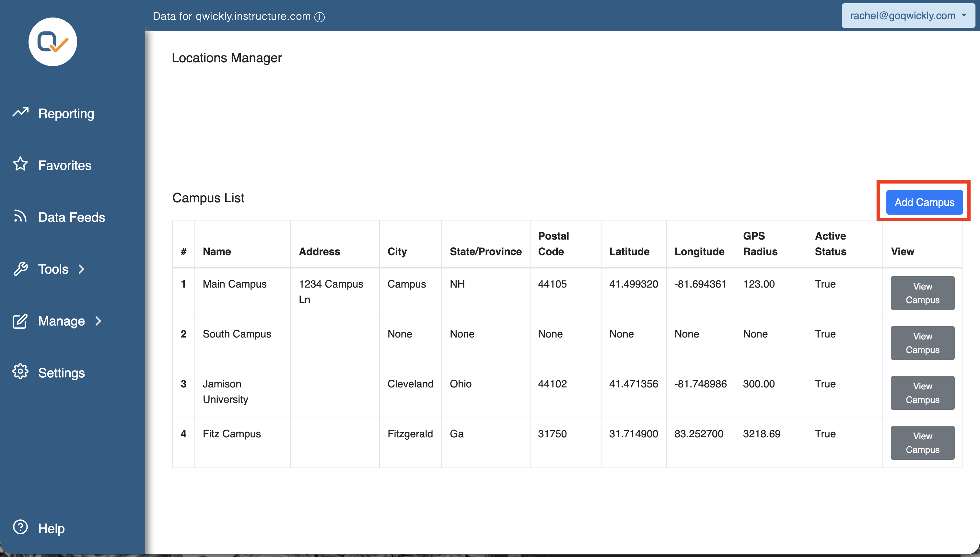Go to the Favorites menu item
Viewport: 980px width, 557px height.
(64, 165)
